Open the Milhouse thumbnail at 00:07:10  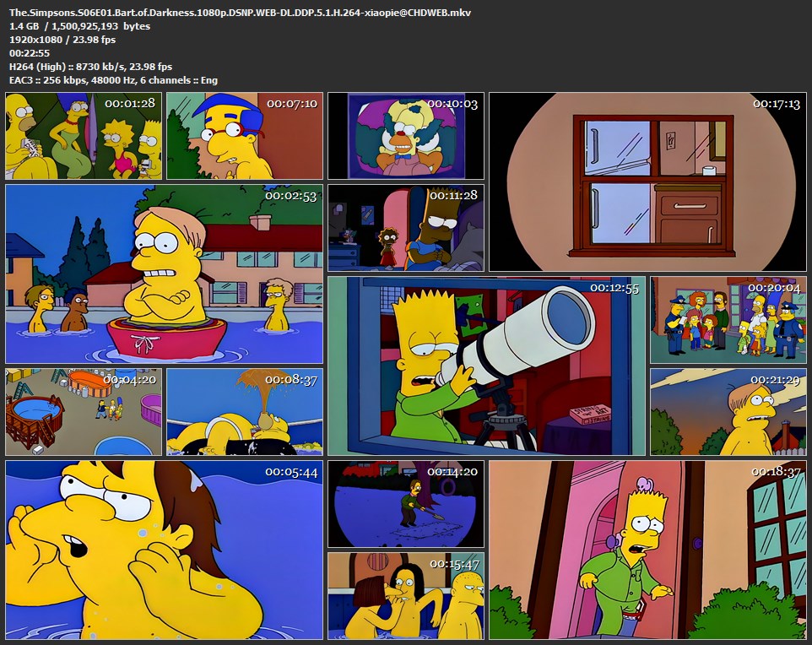(245, 136)
